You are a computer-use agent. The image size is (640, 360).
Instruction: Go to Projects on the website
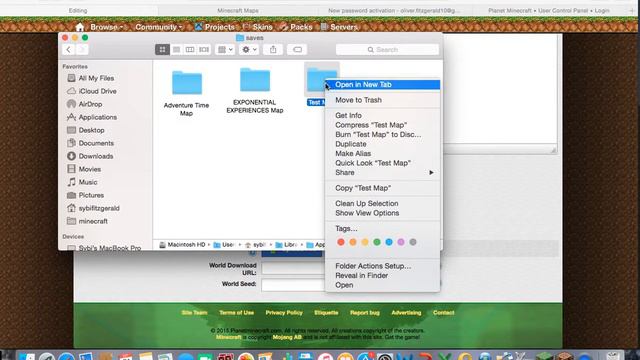[x=215, y=27]
